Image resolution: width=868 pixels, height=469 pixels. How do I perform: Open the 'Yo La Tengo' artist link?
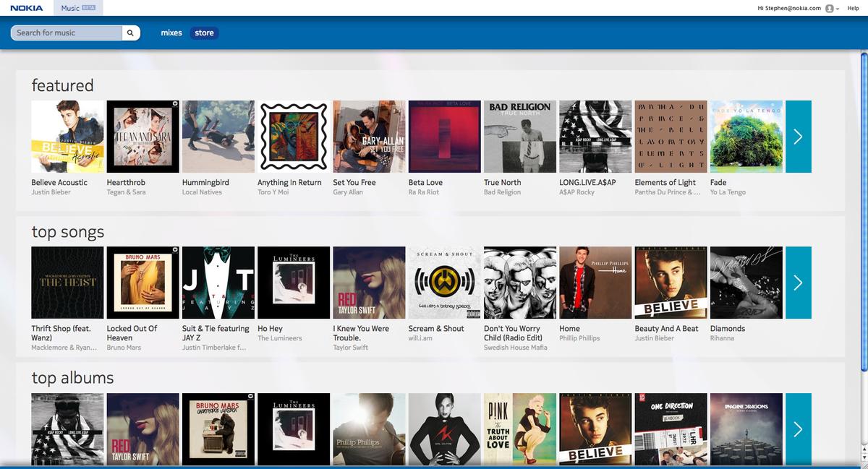(x=728, y=192)
